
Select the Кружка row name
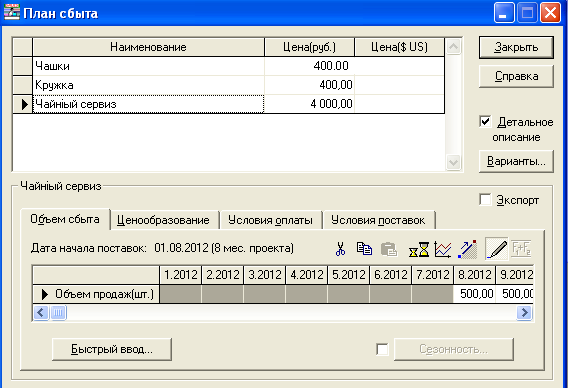[149, 85]
